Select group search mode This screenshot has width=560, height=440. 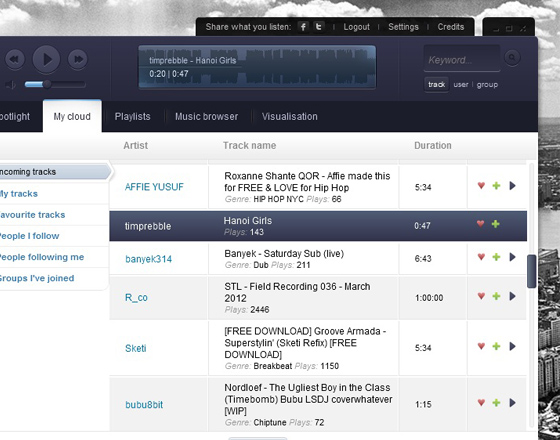[487, 85]
